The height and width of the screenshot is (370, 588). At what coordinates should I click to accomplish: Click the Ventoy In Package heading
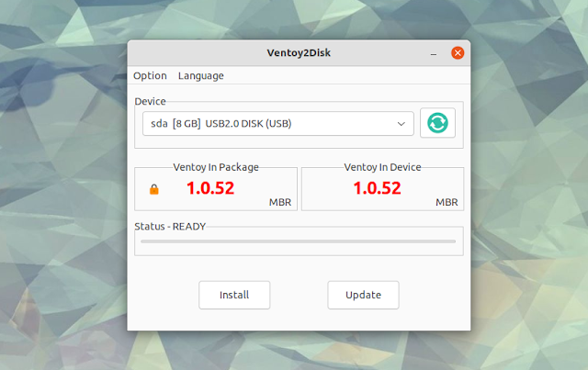(216, 167)
